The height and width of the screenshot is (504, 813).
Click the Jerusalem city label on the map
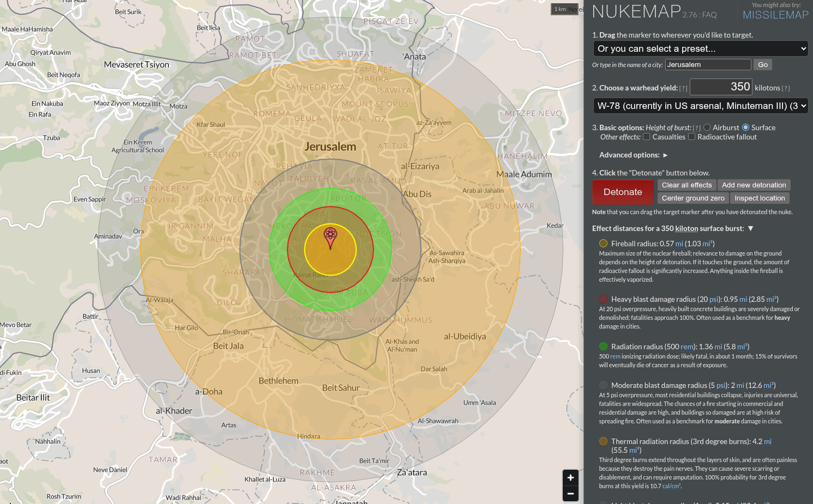[330, 147]
